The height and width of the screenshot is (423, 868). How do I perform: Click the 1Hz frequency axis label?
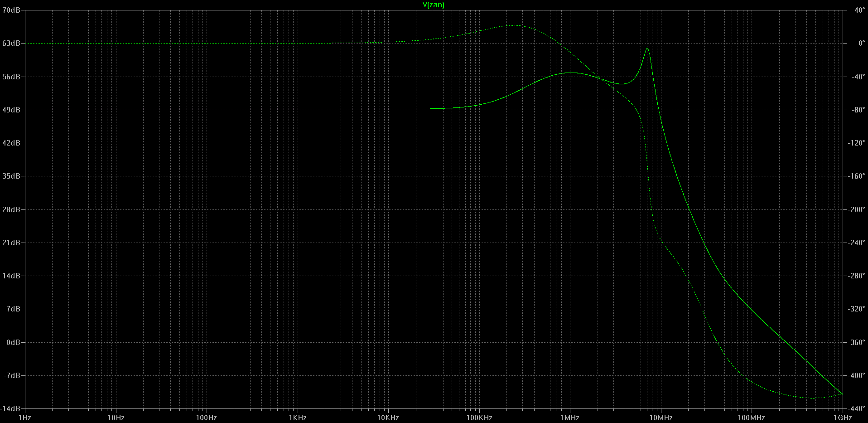tap(24, 418)
